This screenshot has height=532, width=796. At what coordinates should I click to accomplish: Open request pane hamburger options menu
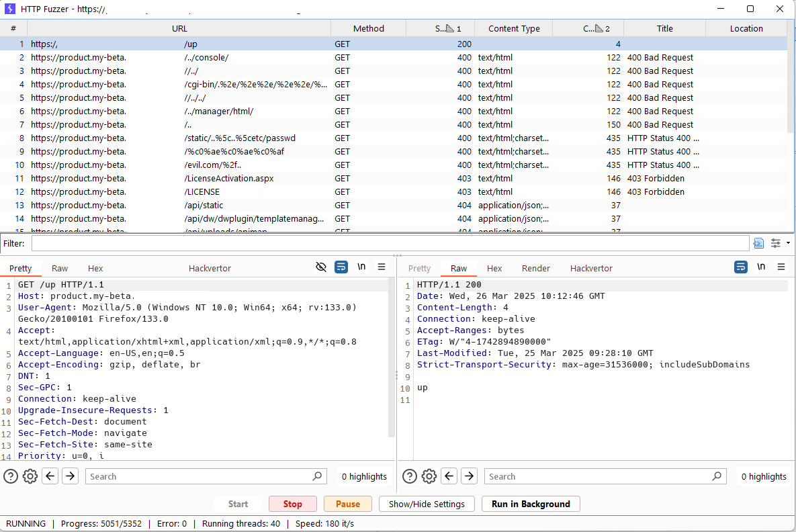pyautogui.click(x=382, y=267)
